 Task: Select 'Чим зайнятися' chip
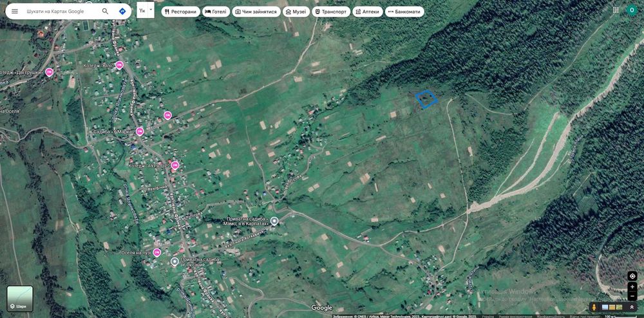pyautogui.click(x=256, y=12)
